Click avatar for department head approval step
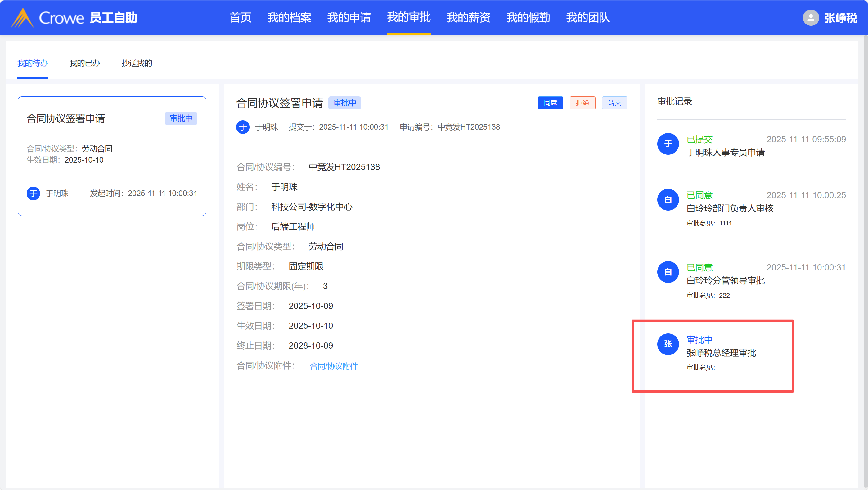868x490 pixels. tap(668, 200)
